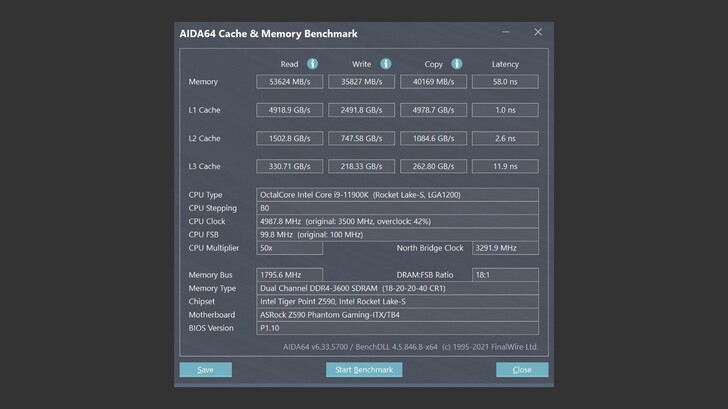Click the DRAM:FSB Ratio field

tap(505, 274)
